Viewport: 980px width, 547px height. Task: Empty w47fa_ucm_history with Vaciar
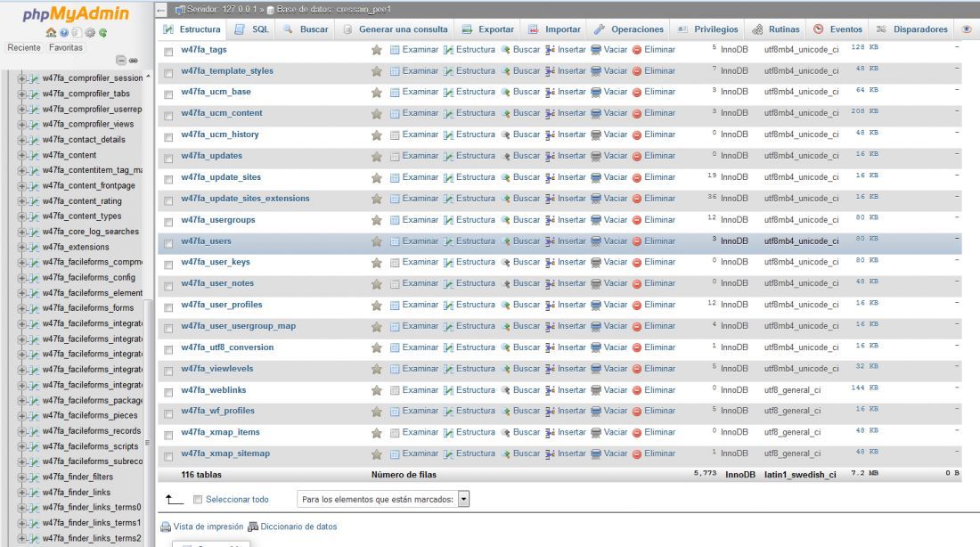coord(609,135)
